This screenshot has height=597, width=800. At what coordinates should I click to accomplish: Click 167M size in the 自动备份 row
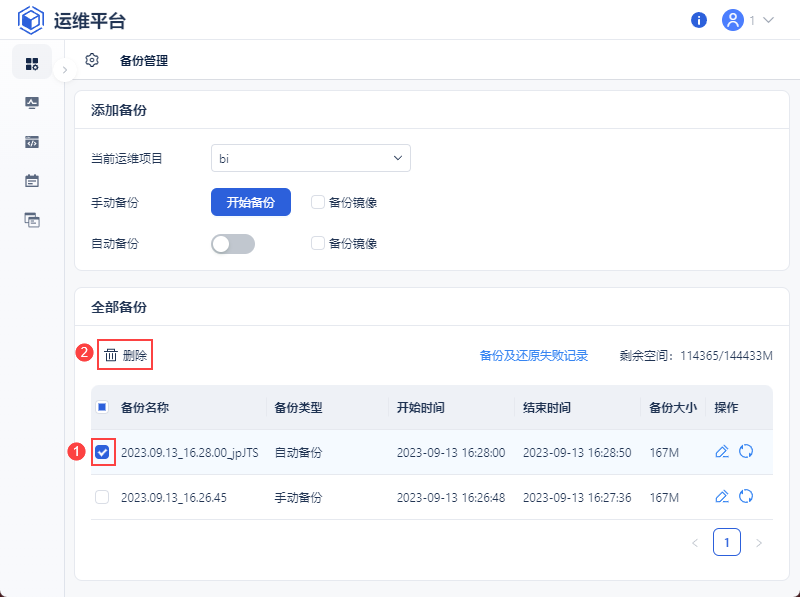[664, 453]
